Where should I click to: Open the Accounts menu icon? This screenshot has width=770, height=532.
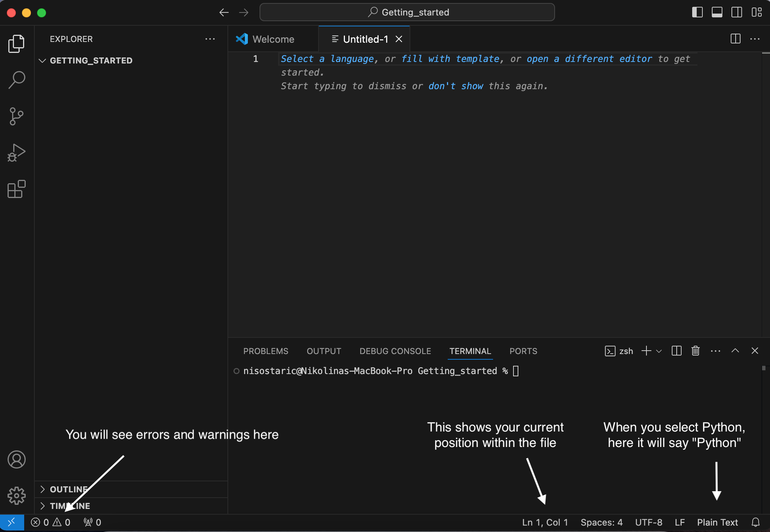click(17, 459)
